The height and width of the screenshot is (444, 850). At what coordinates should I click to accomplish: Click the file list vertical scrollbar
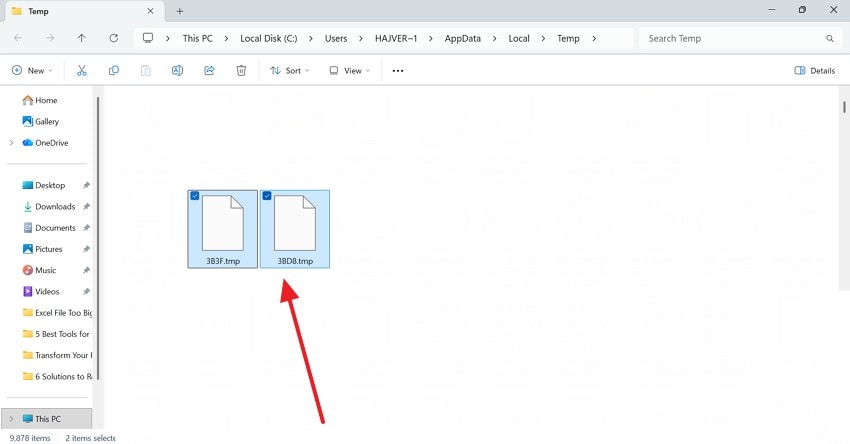pos(844,107)
